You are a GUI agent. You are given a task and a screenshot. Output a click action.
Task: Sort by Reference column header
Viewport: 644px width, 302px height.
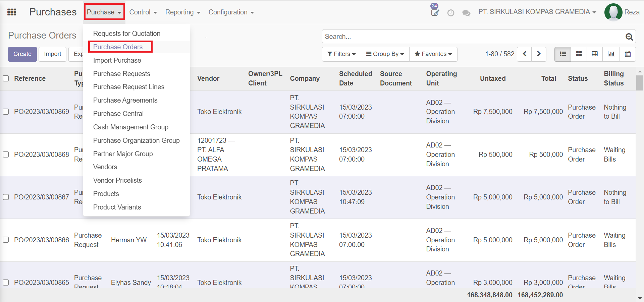coord(30,78)
